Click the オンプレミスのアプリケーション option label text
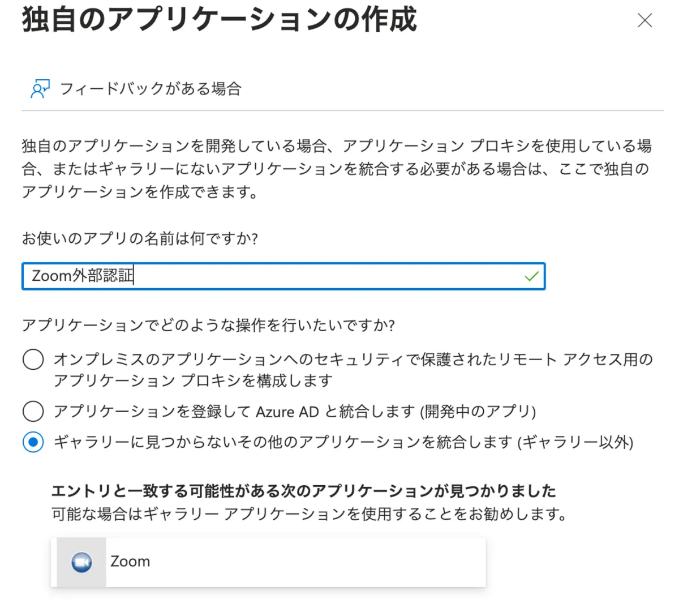Screen dimensions: 679x616 (x=353, y=369)
